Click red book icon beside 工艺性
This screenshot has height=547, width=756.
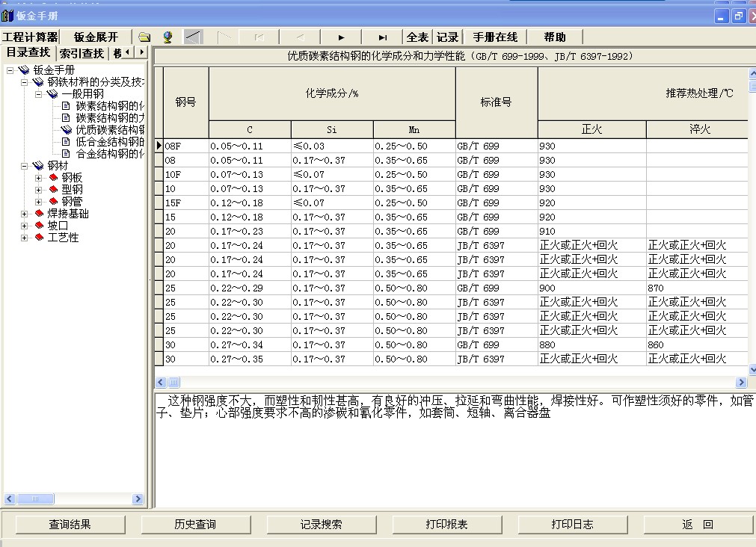40,238
